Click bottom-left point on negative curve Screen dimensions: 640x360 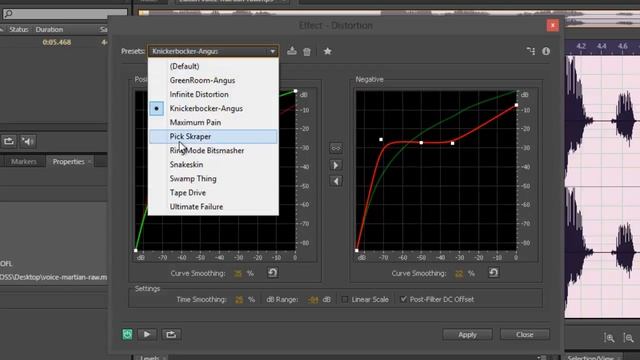point(356,250)
